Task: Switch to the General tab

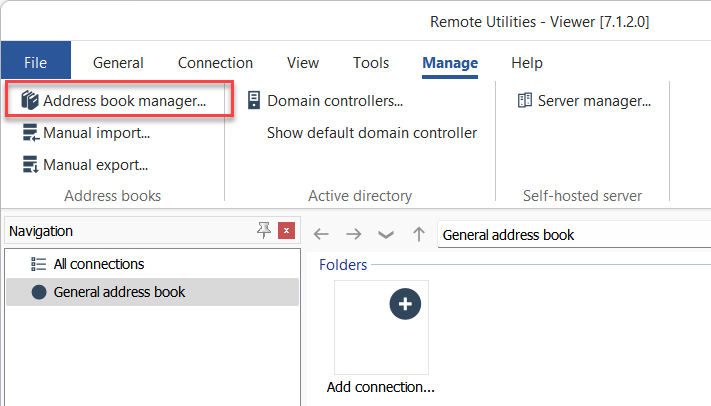Action: click(118, 62)
